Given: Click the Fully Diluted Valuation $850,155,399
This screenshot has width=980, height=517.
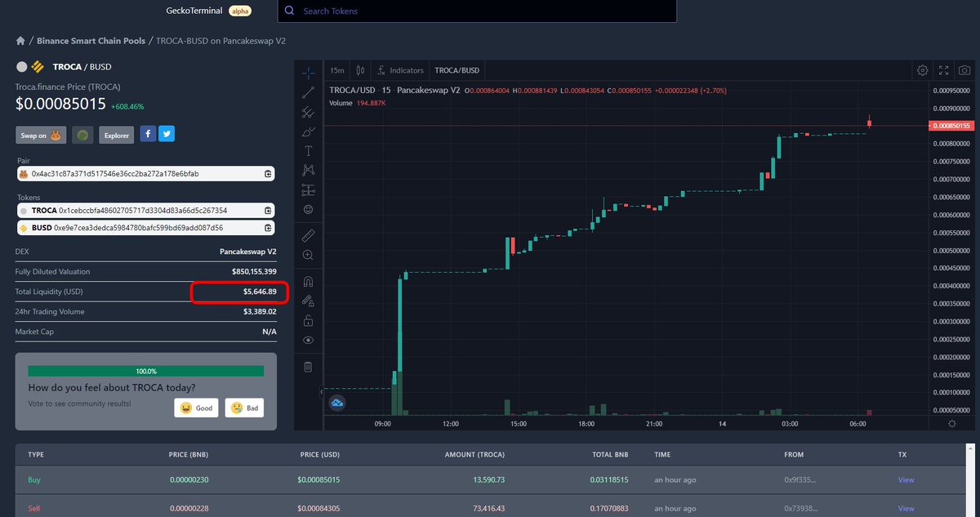Looking at the screenshot, I should pyautogui.click(x=254, y=271).
